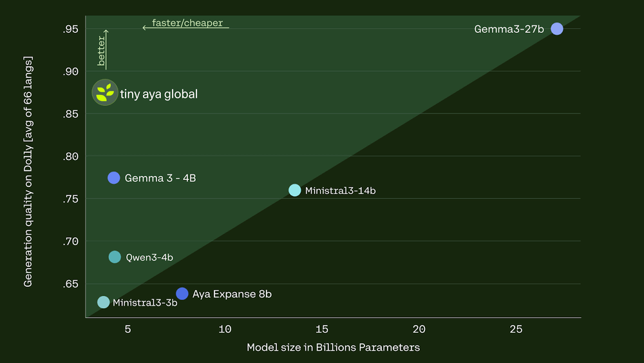This screenshot has height=363, width=644.
Task: Click the x-axis tick label 15
Action: (322, 329)
